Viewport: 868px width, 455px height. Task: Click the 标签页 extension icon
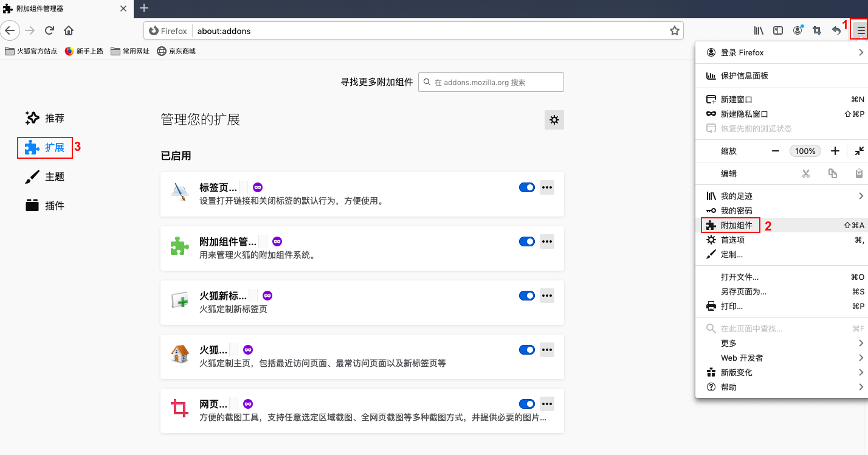coord(180,192)
